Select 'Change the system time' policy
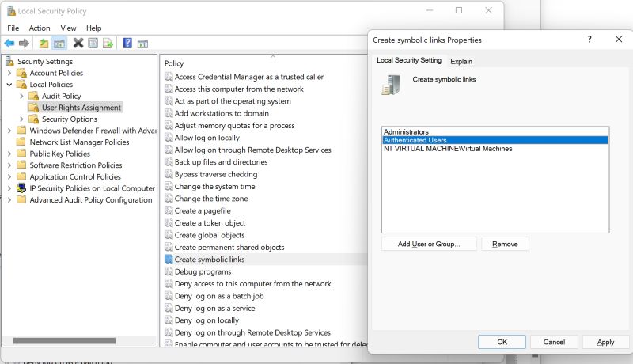 pos(214,187)
